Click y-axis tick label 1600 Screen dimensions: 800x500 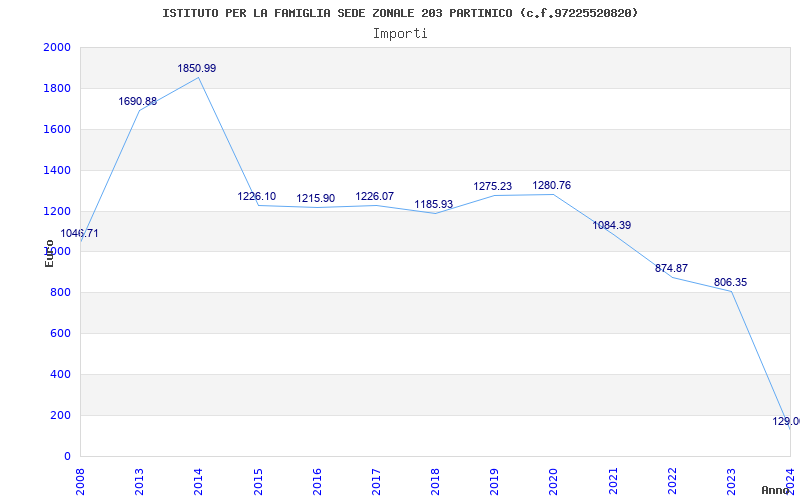[57, 130]
